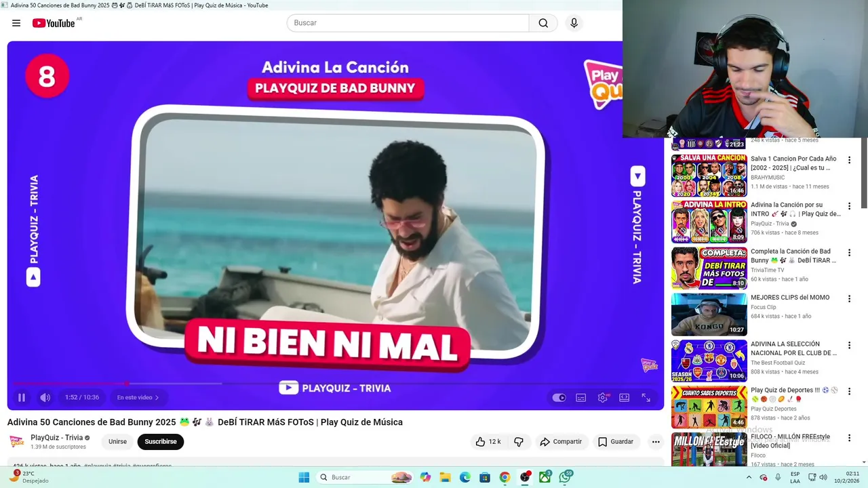Go to the YouTube home logo

click(x=54, y=23)
